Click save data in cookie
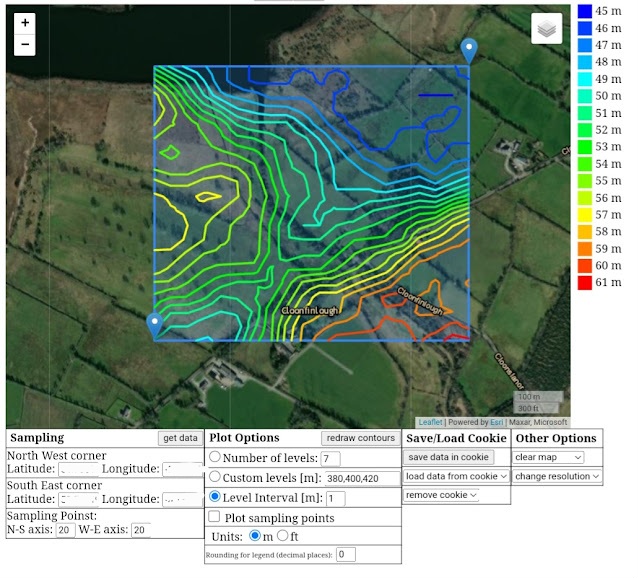 pyautogui.click(x=449, y=457)
